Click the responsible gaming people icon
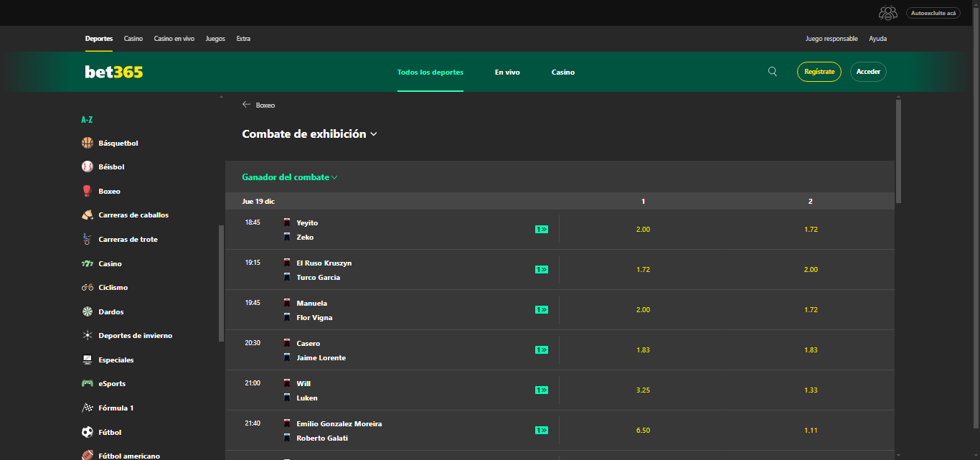The height and width of the screenshot is (460, 980). point(888,13)
